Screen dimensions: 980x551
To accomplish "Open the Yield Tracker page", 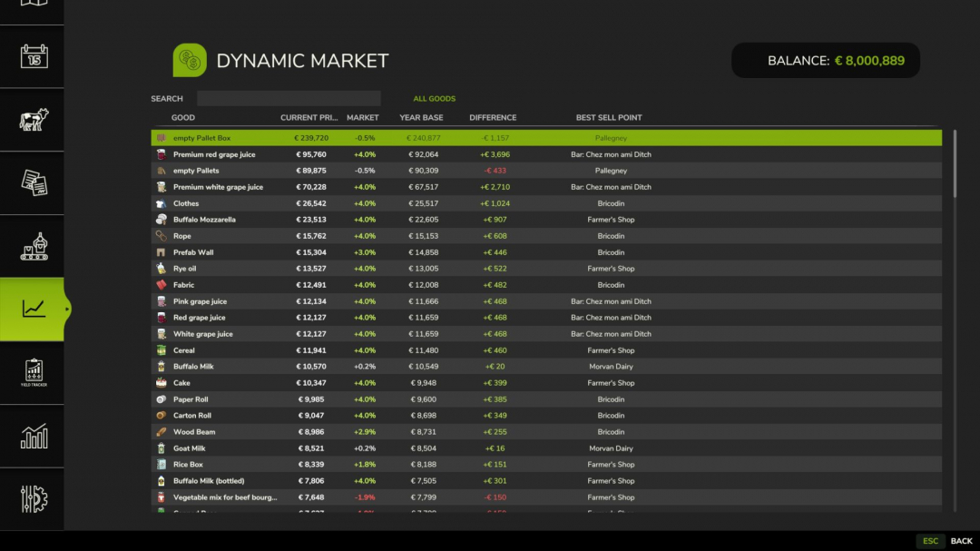I will coord(34,373).
